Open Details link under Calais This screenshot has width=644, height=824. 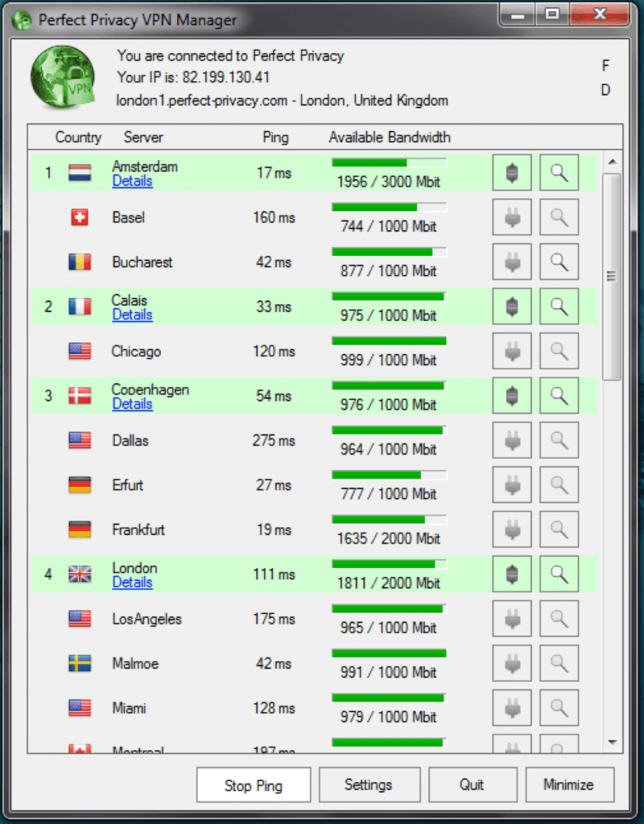(133, 315)
